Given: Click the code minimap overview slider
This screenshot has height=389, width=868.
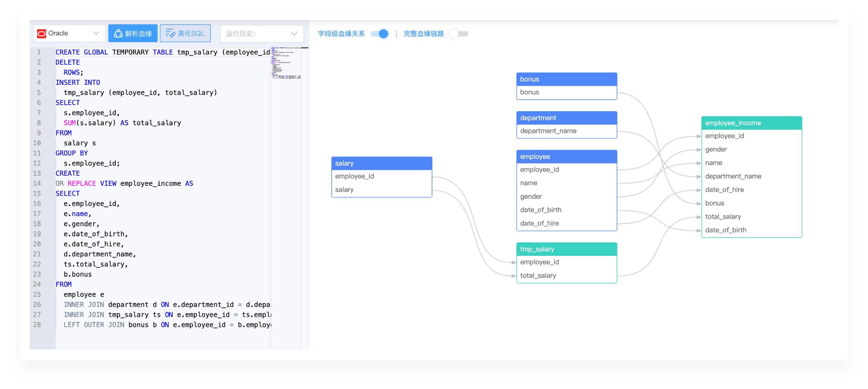Looking at the screenshot, I should click(x=286, y=63).
